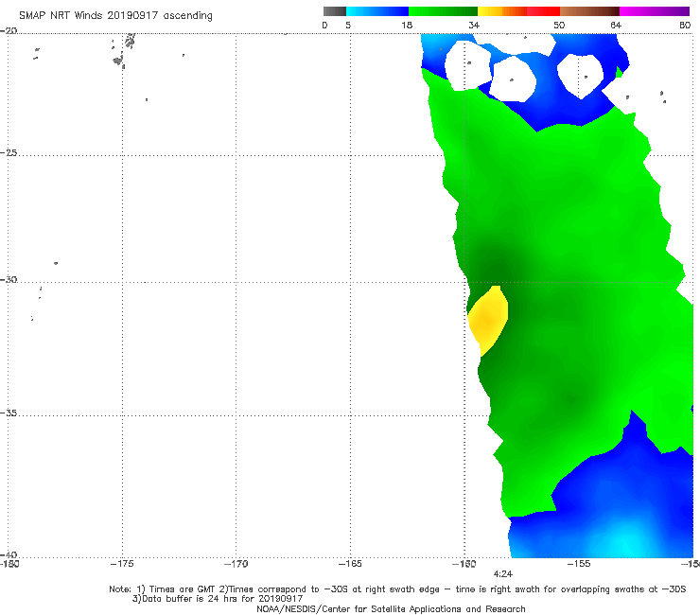Click the NOAA/NESDIS credit line

tap(391, 609)
